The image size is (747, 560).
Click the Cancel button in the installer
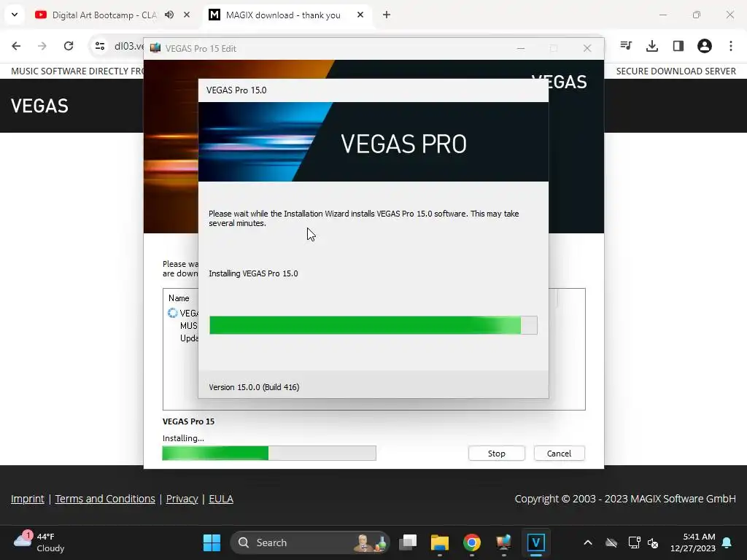[x=559, y=454]
